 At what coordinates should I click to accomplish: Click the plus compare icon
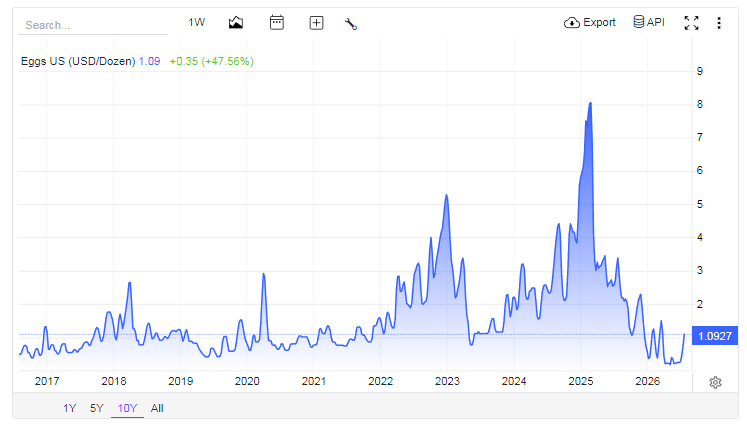point(316,23)
